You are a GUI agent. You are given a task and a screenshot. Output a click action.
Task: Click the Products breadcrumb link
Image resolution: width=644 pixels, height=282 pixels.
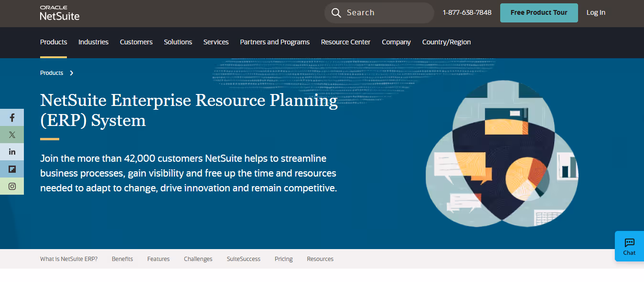(52, 73)
